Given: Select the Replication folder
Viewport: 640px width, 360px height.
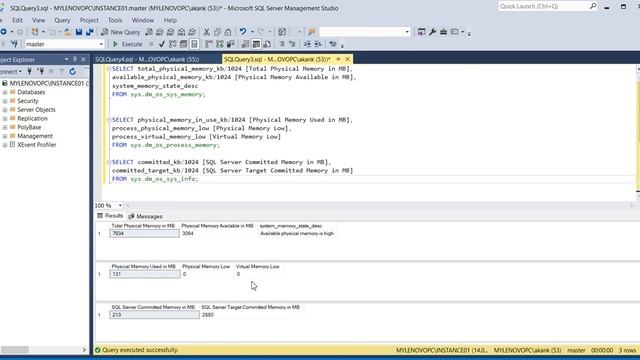Looking at the screenshot, I should point(32,118).
